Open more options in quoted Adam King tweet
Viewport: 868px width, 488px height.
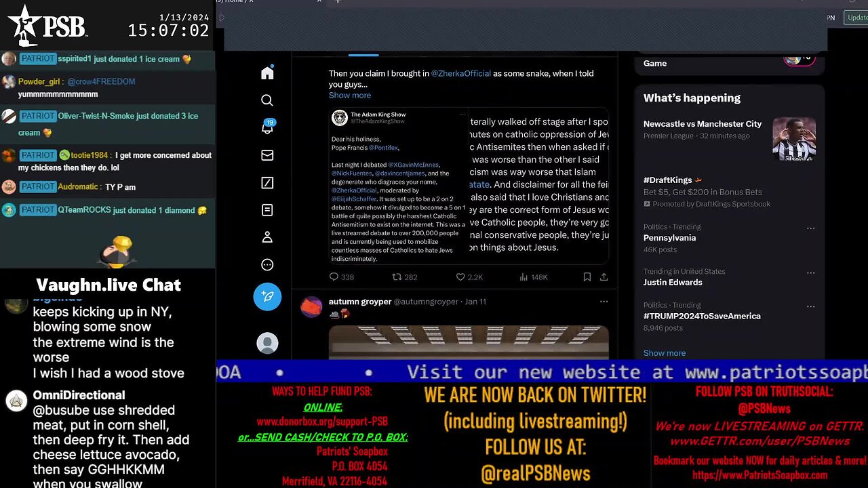(x=463, y=114)
